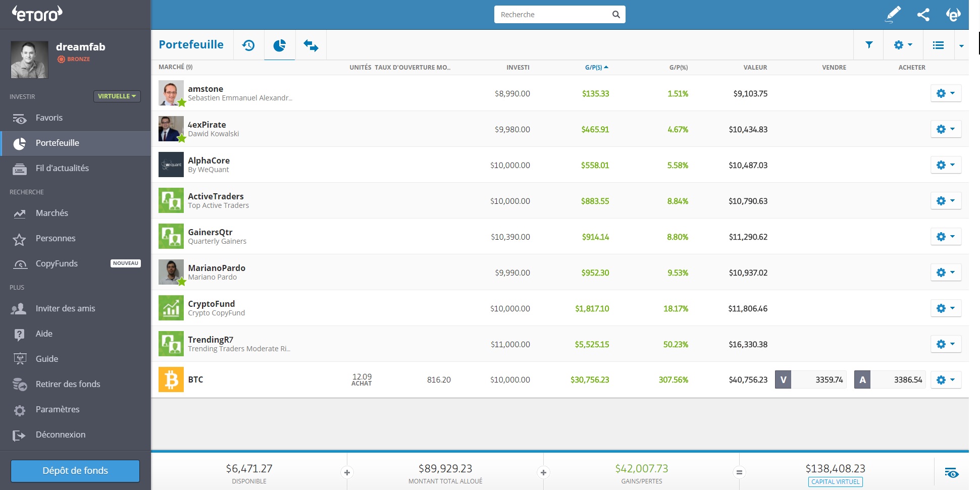The width and height of the screenshot is (980, 490).
Task: Go to CopyFunds in the sidebar
Action: tap(57, 263)
